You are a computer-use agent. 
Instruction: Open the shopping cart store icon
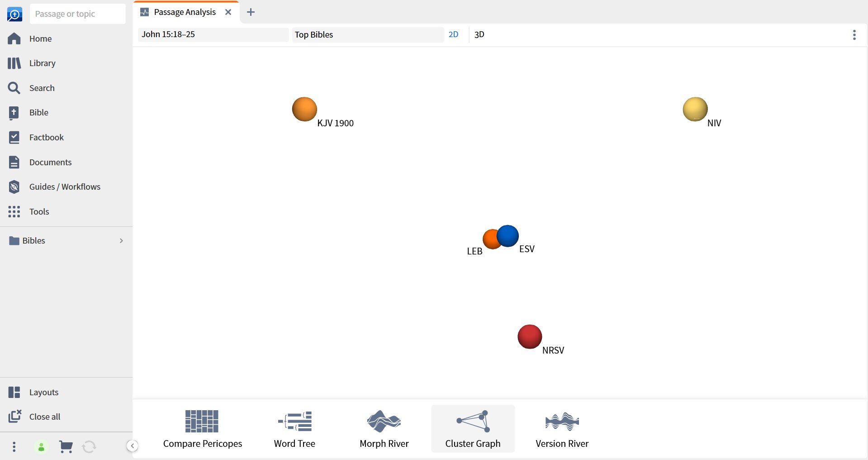(66, 447)
